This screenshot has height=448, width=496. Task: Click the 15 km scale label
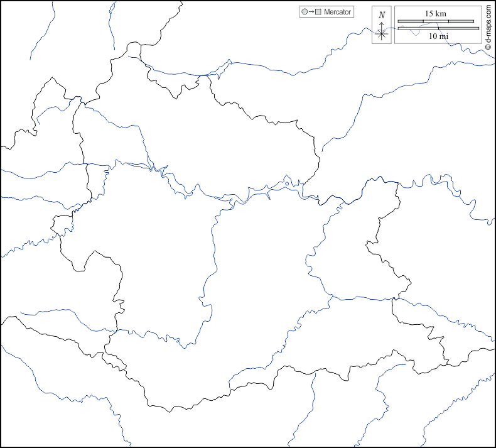pos(436,13)
